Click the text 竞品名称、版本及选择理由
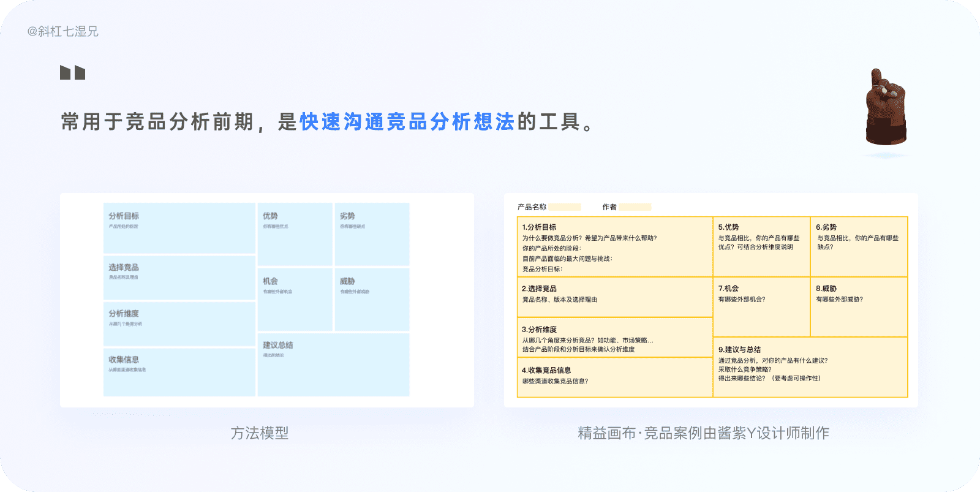980x492 pixels. 559,300
